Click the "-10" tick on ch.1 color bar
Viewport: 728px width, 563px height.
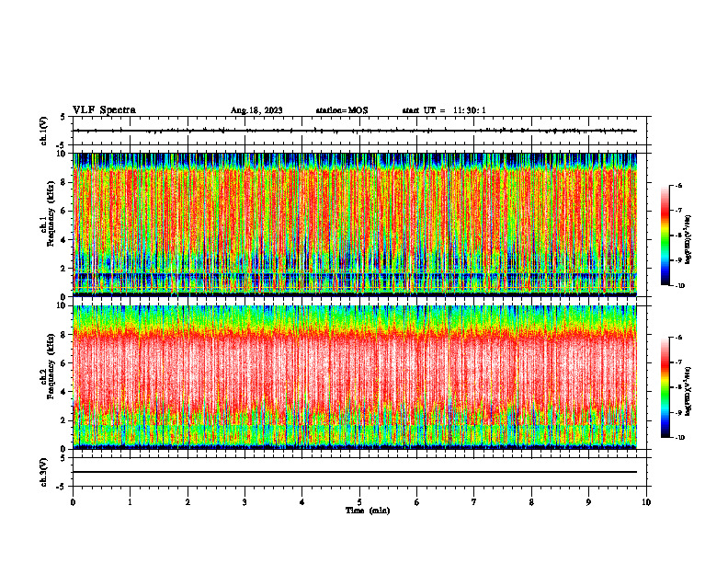pos(680,286)
